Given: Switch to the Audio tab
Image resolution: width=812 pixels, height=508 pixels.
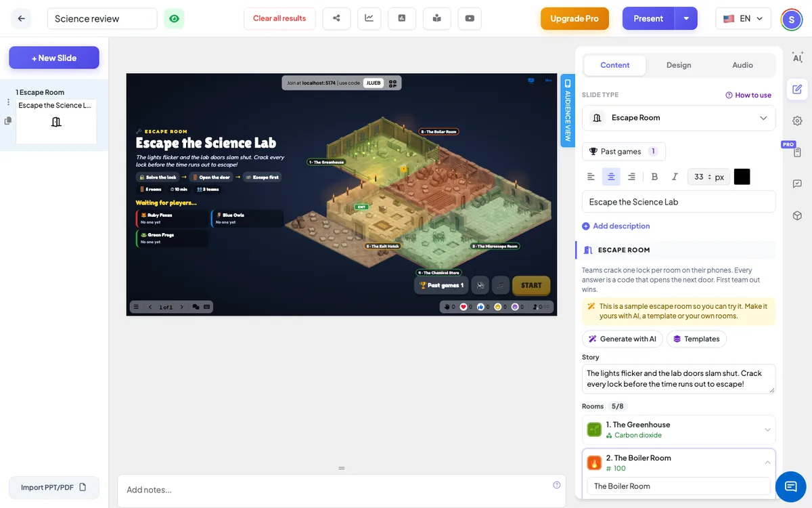Looking at the screenshot, I should point(742,65).
